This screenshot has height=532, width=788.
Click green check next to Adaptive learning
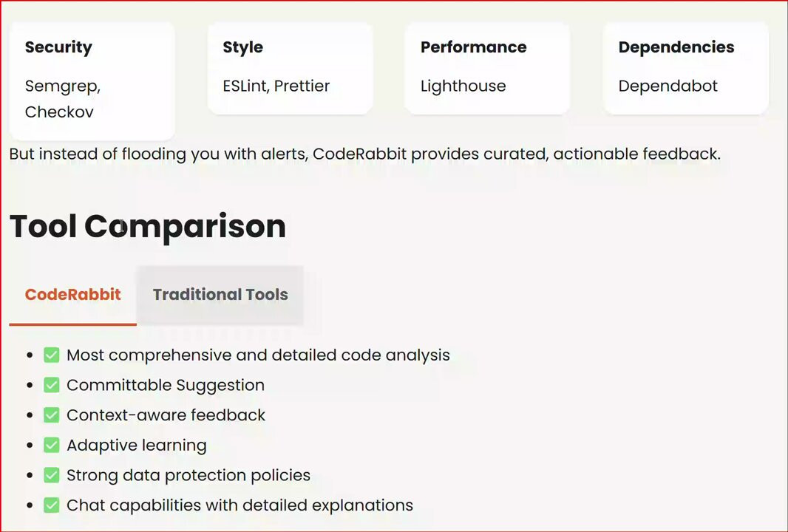click(51, 445)
